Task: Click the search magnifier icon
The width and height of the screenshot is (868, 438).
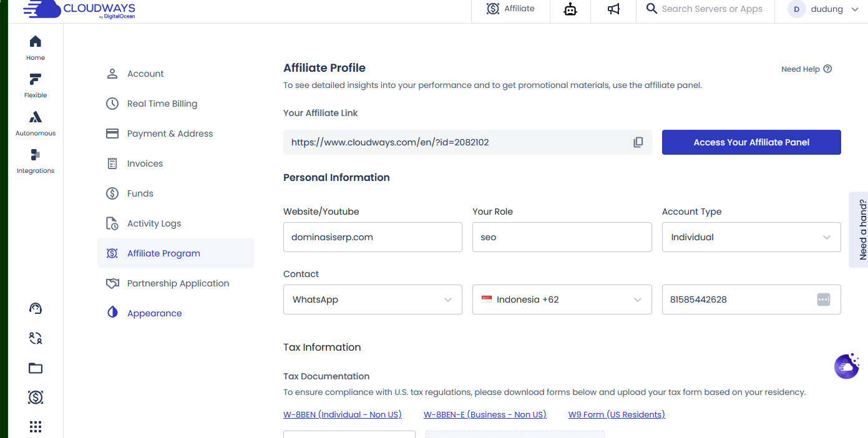Action: (651, 9)
